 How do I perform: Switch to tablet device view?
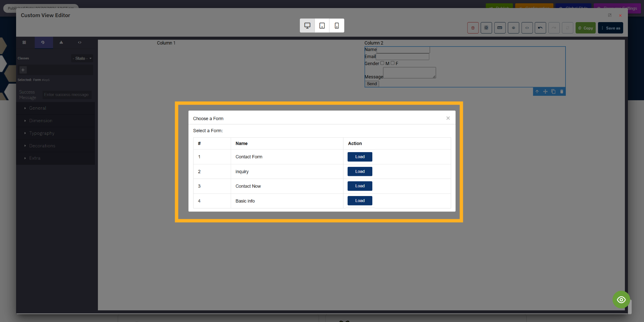(322, 25)
